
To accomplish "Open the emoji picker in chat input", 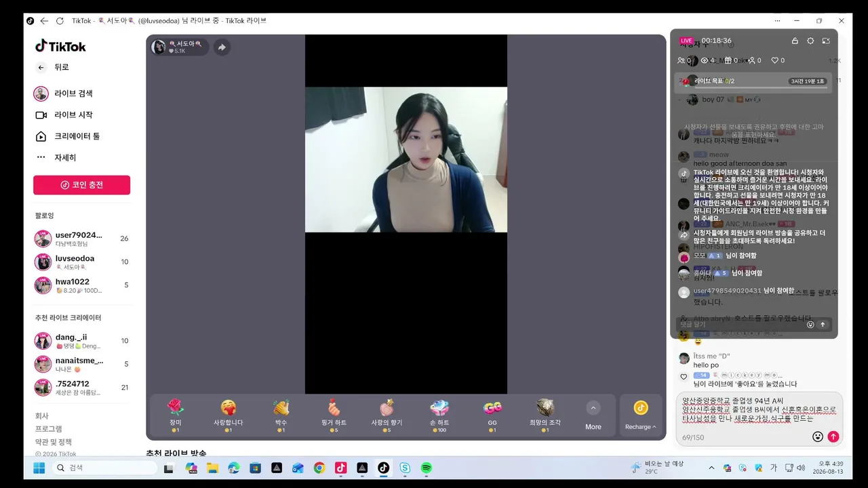I will point(818,437).
